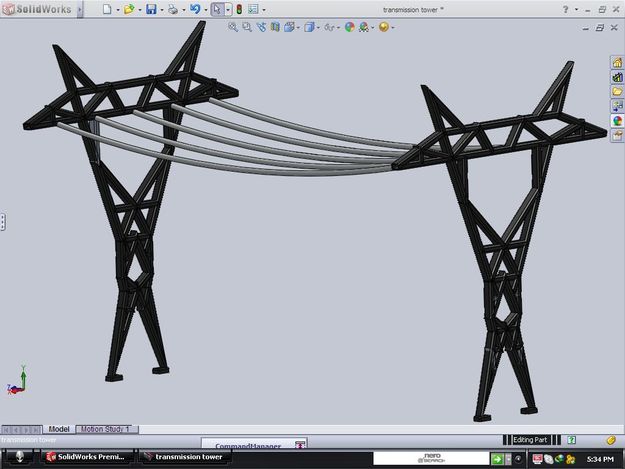Expand the Open file dropdown arrow
This screenshot has height=469, width=625.
[140, 10]
